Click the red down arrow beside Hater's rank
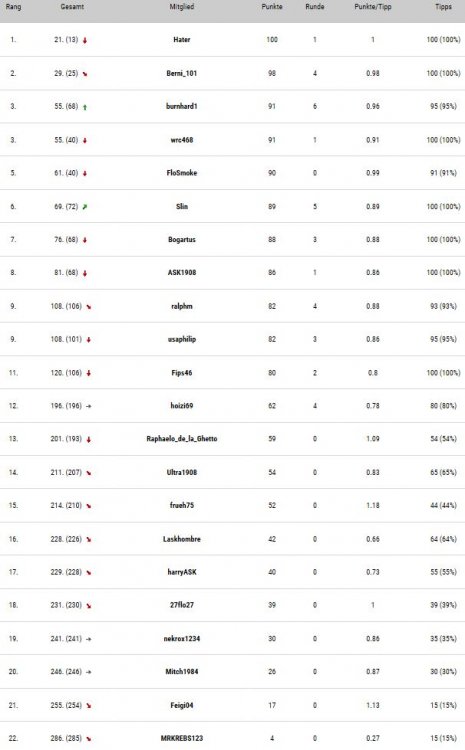This screenshot has width=465, height=750. [85, 41]
